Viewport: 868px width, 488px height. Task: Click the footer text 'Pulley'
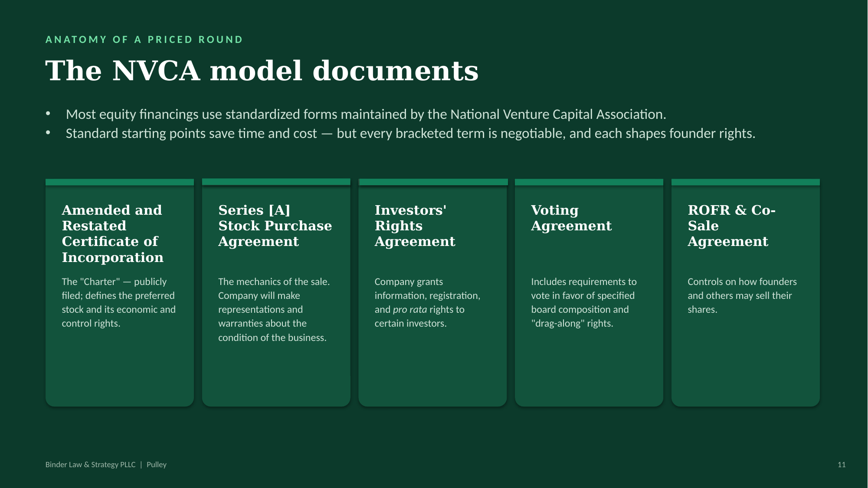(157, 465)
